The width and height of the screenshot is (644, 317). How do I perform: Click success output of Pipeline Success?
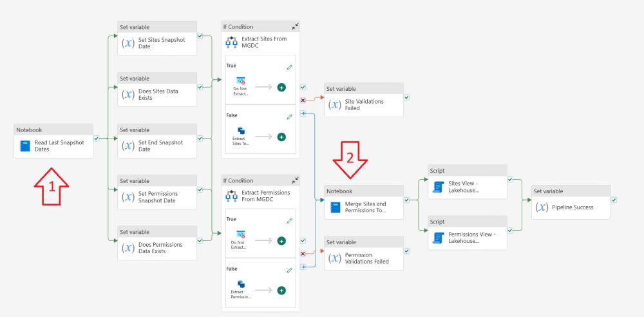coord(614,200)
